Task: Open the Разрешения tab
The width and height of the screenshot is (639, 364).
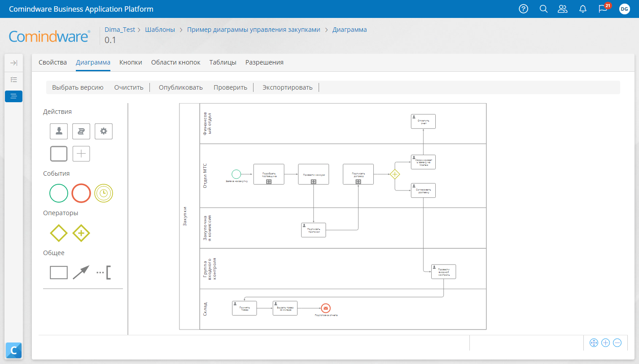Action: (x=264, y=62)
